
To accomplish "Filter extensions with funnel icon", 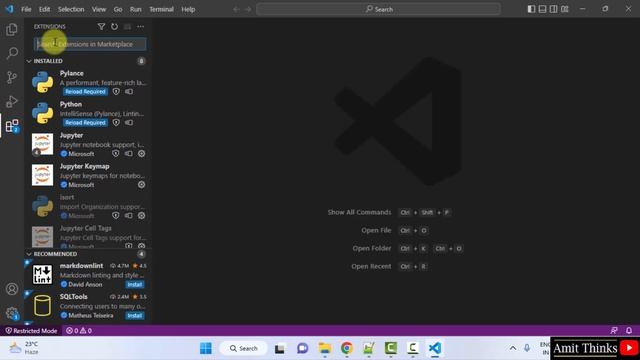I will pyautogui.click(x=101, y=27).
